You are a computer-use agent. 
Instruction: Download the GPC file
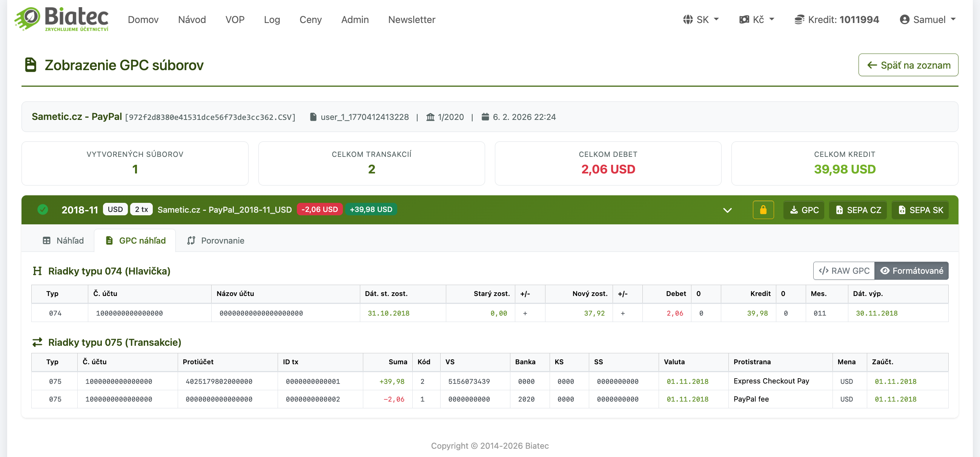click(804, 210)
